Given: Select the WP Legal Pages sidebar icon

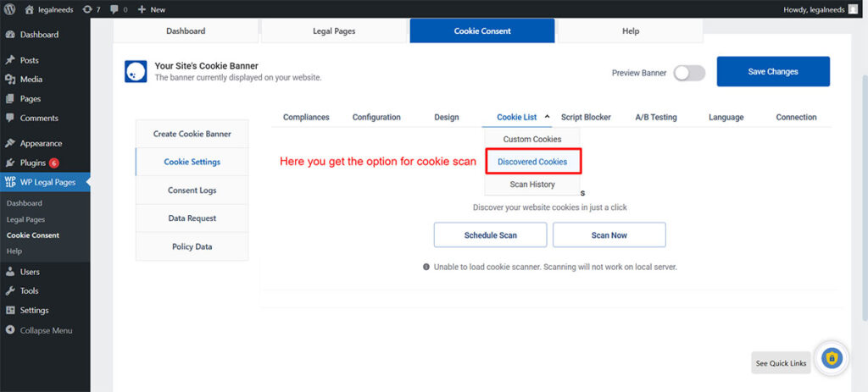Looking at the screenshot, I should click(10, 182).
